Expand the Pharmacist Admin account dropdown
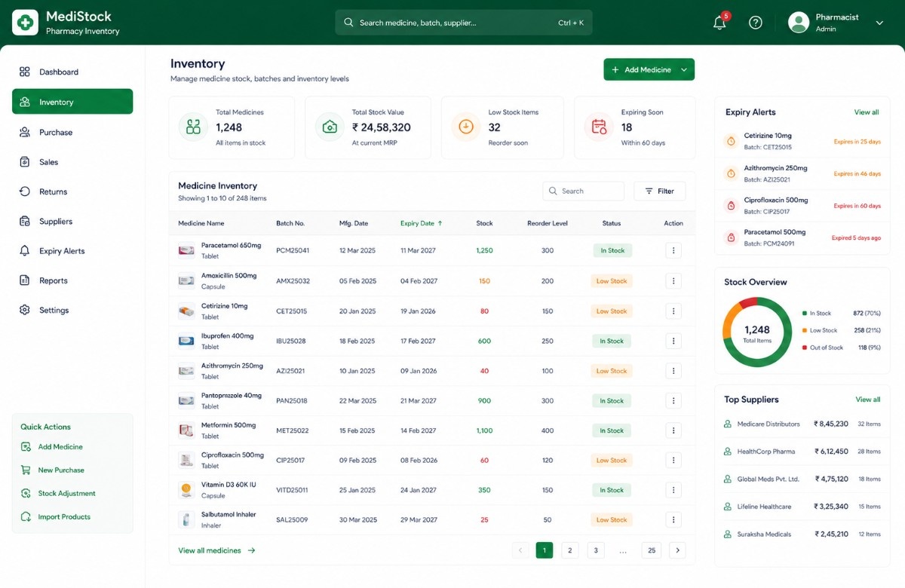Screen dimensions: 905x588 point(879,23)
